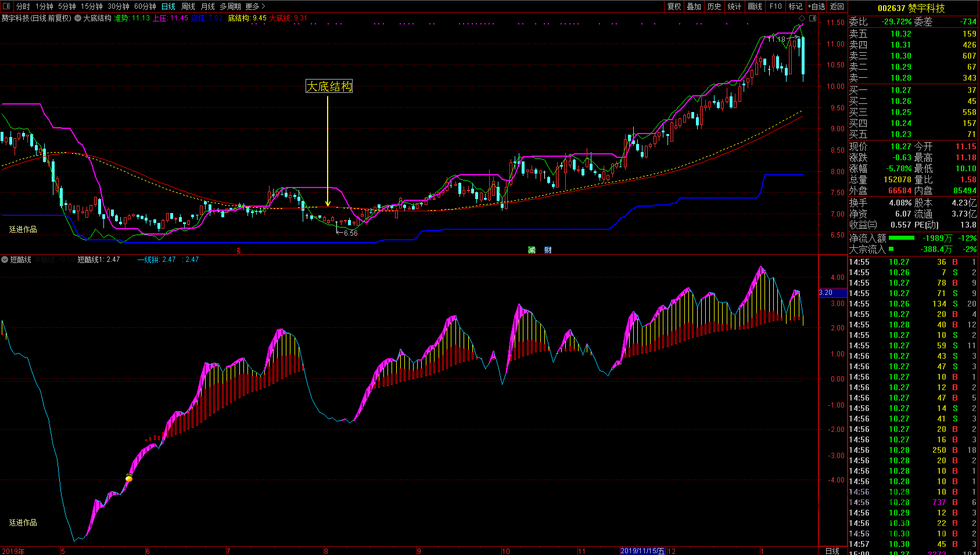
Task: Click the golden signal dot on the indicator
Action: [129, 478]
